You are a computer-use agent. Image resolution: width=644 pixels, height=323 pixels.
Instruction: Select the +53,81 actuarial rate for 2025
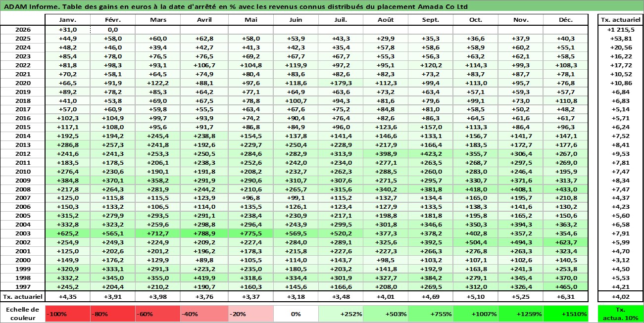point(620,39)
